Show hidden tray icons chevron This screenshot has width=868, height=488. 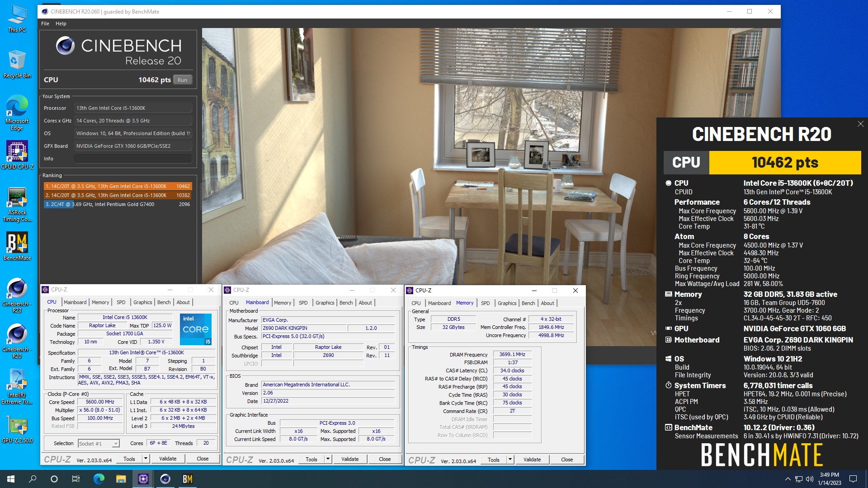[788, 479]
